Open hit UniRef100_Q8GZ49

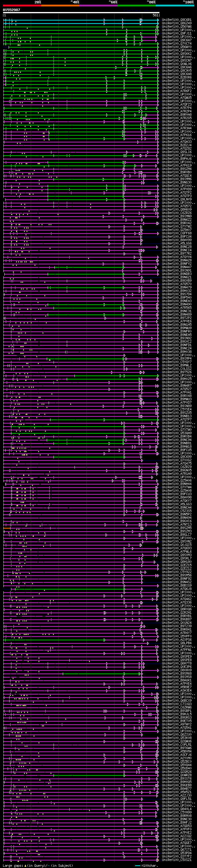[x=177, y=23]
